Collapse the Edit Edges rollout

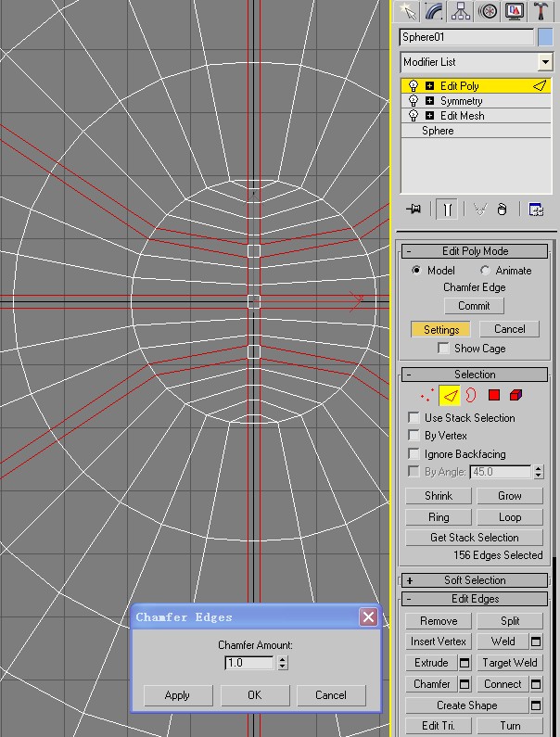click(475, 599)
